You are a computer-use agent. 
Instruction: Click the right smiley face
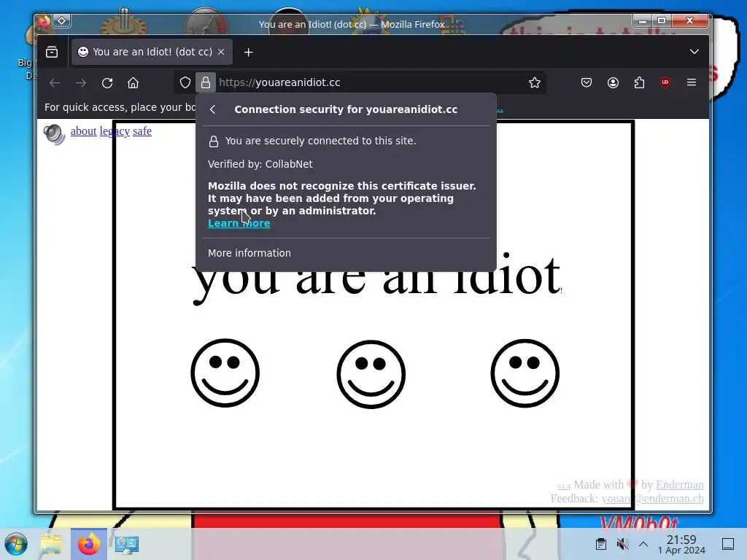coord(525,373)
